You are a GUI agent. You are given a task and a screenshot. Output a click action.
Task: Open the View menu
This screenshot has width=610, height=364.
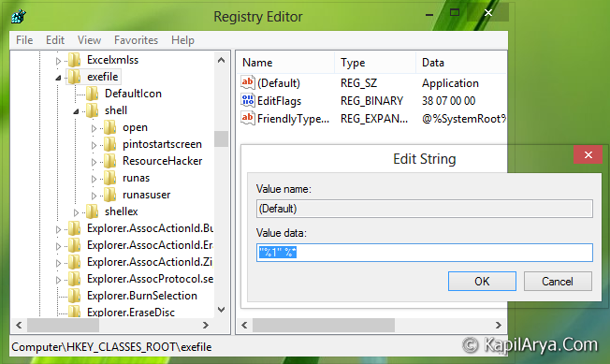coord(89,40)
